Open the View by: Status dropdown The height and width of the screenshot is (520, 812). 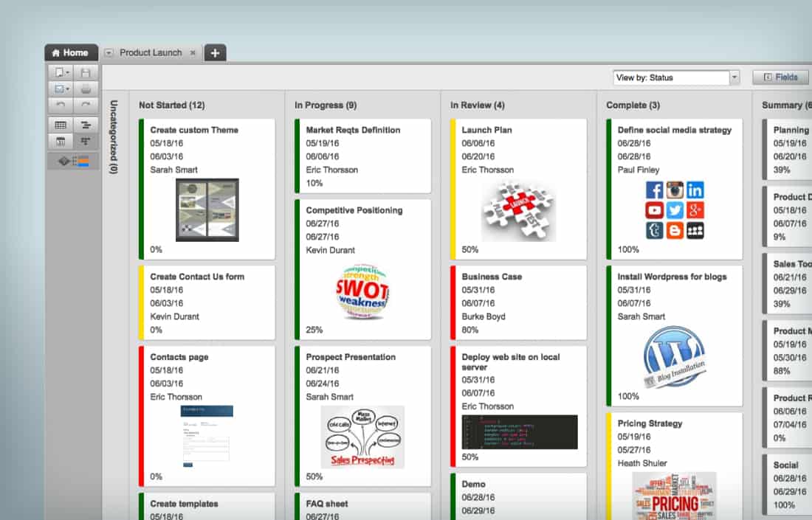734,77
